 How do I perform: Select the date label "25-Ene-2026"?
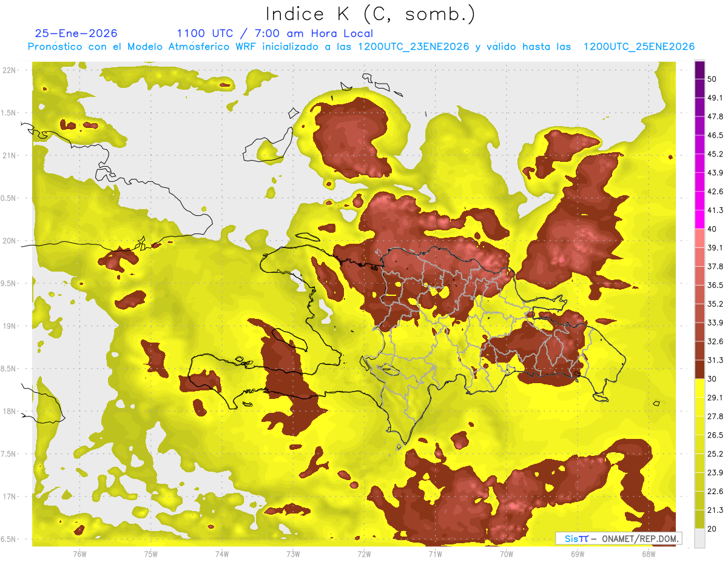click(76, 33)
